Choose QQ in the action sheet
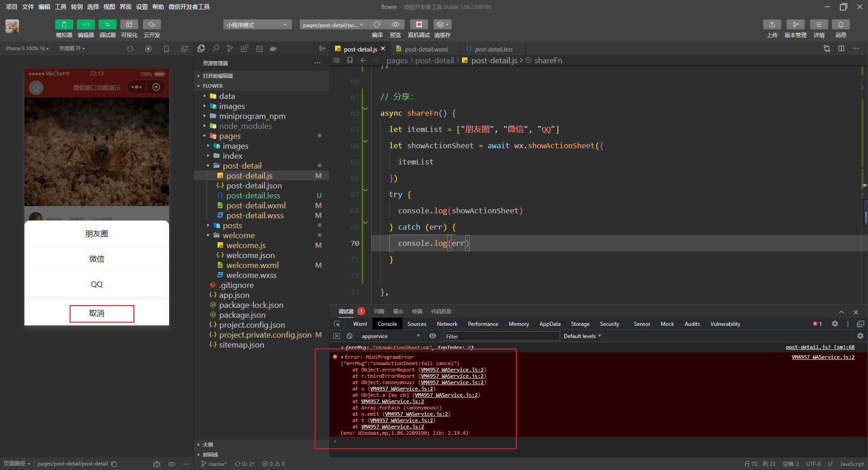Viewport: 868px width, 470px height. coord(97,284)
